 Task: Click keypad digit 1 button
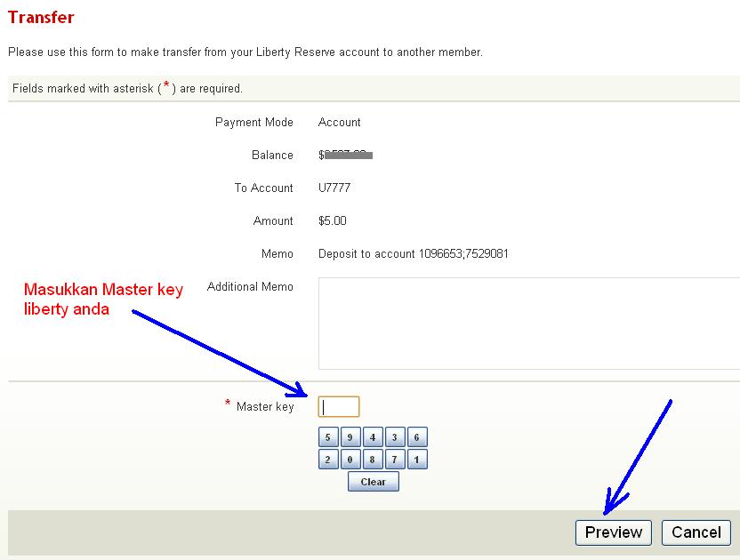[x=417, y=459]
